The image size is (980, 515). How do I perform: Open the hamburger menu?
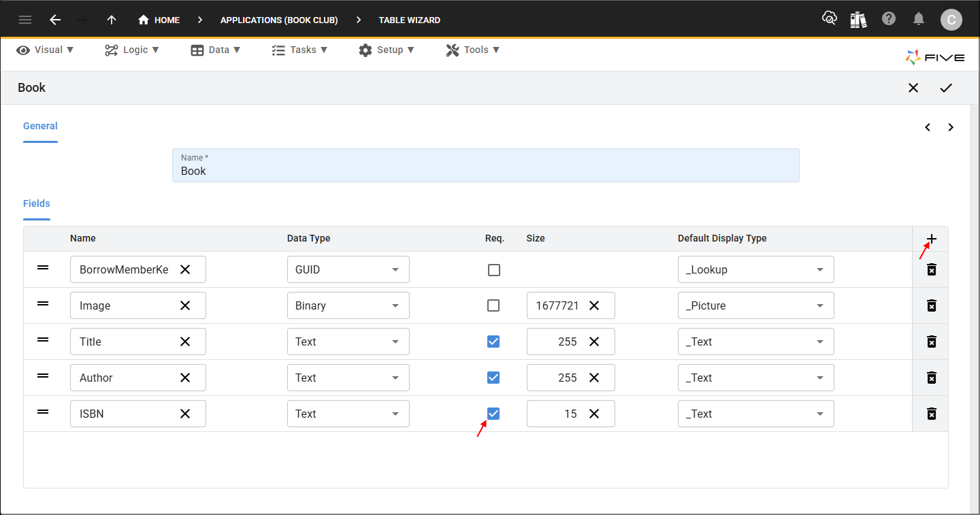[25, 20]
